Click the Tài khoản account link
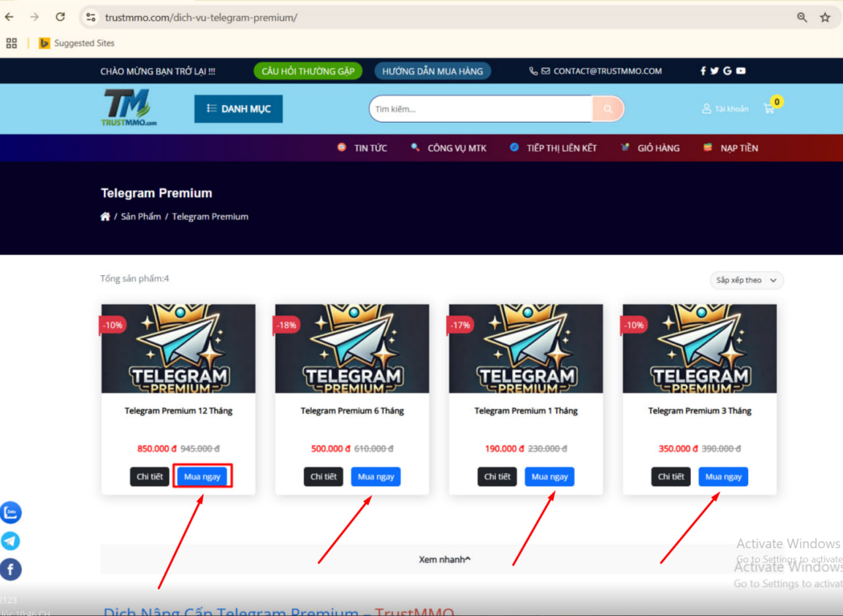 (x=725, y=109)
